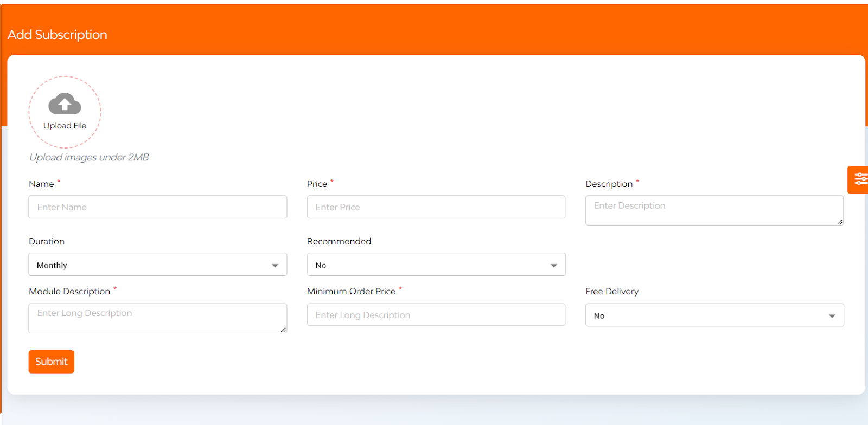Click the Enter Price input field
Image resolution: width=868 pixels, height=425 pixels.
click(436, 207)
